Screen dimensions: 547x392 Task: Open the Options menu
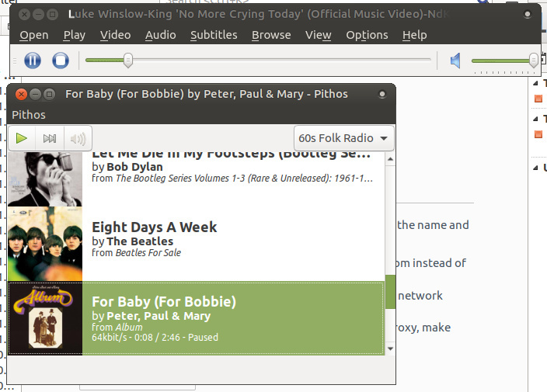pos(367,35)
